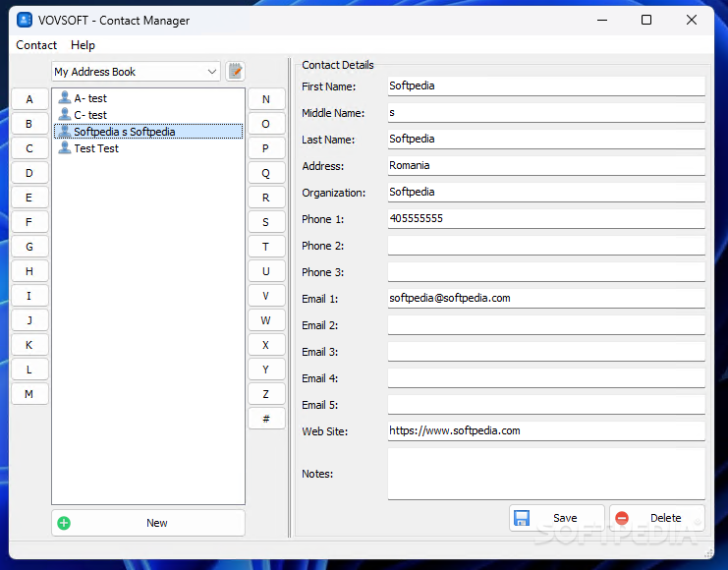This screenshot has height=570, width=728.
Task: Filter contacts by the # symbol button
Action: coord(266,419)
